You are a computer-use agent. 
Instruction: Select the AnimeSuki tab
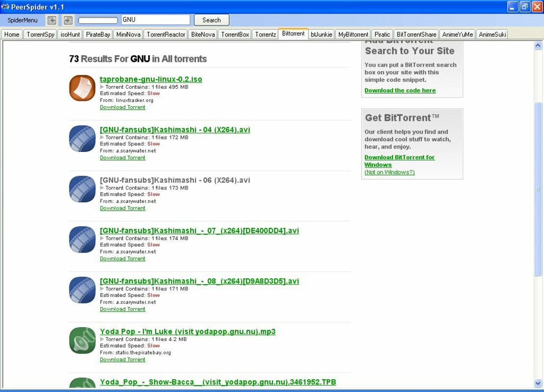point(493,34)
